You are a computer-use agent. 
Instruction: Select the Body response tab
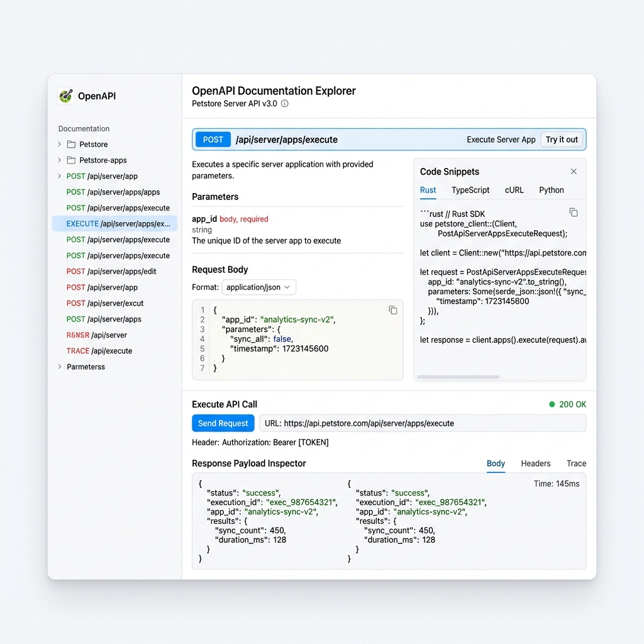[496, 464]
